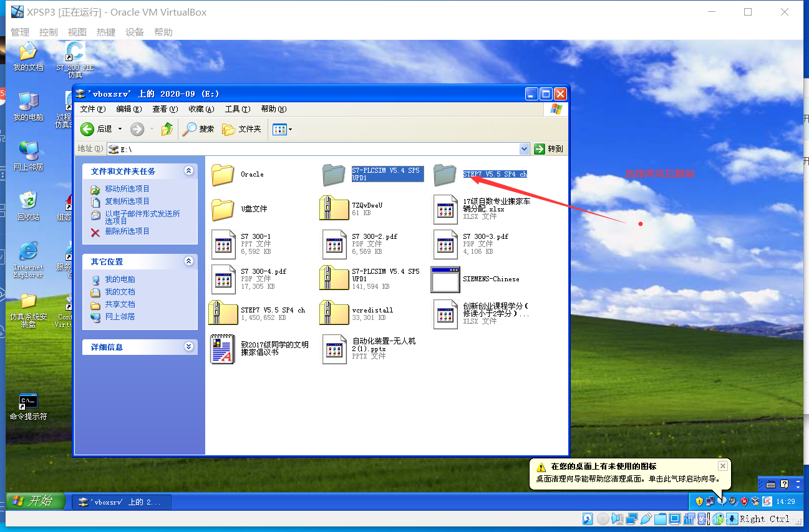
Task: Click the 'vboxsrv' taskbar window button
Action: (x=121, y=501)
